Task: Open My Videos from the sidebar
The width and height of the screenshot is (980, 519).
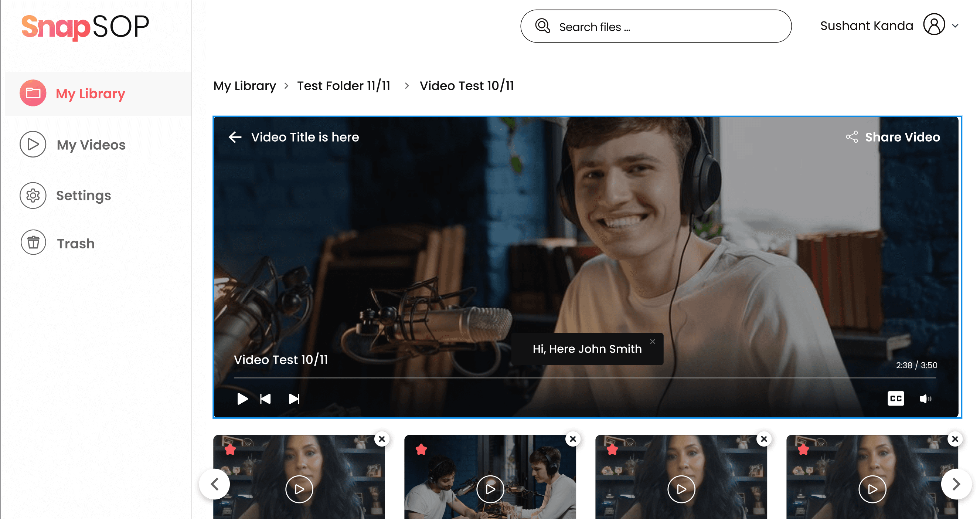Action: 91,145
